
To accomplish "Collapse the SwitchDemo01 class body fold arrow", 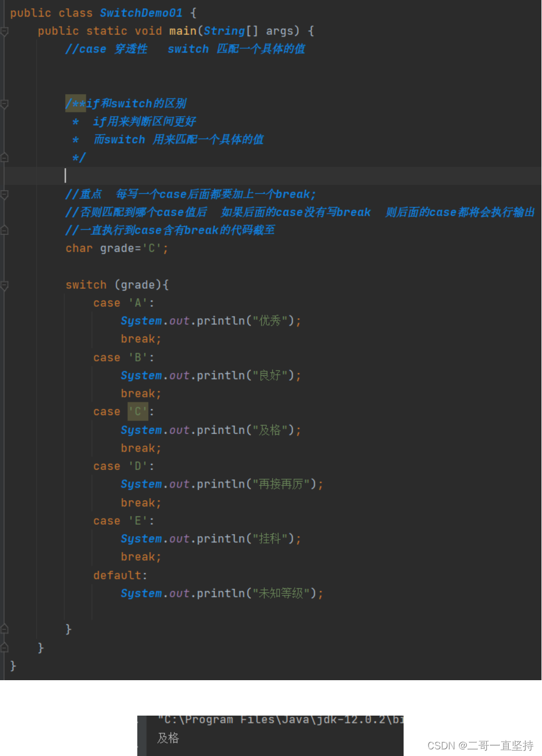I will tap(6, 12).
